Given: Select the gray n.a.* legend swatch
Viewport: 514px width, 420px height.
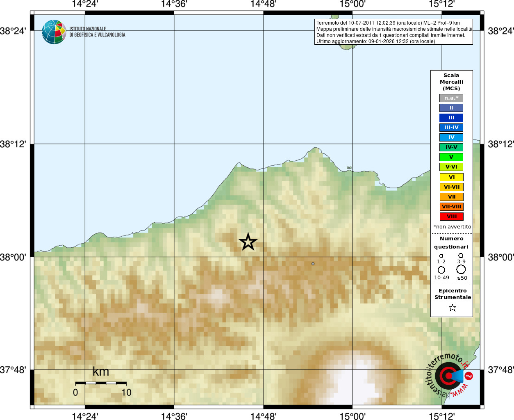Looking at the screenshot, I should point(451,98).
